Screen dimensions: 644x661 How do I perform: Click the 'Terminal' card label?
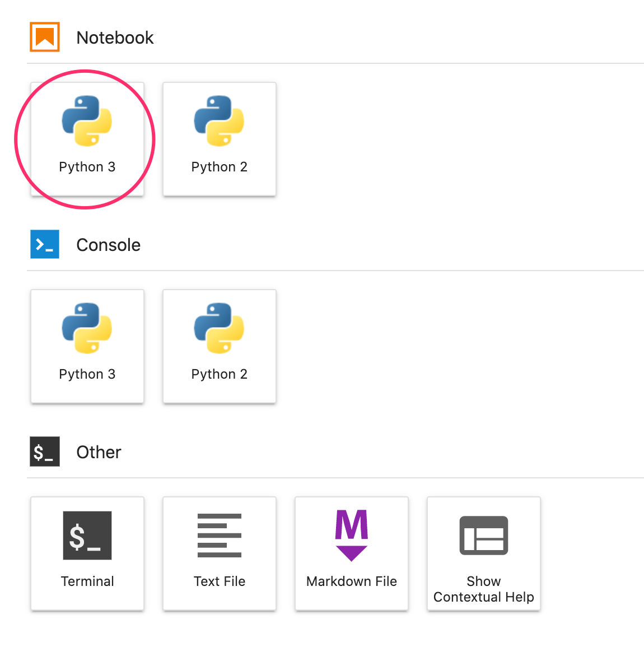(87, 581)
